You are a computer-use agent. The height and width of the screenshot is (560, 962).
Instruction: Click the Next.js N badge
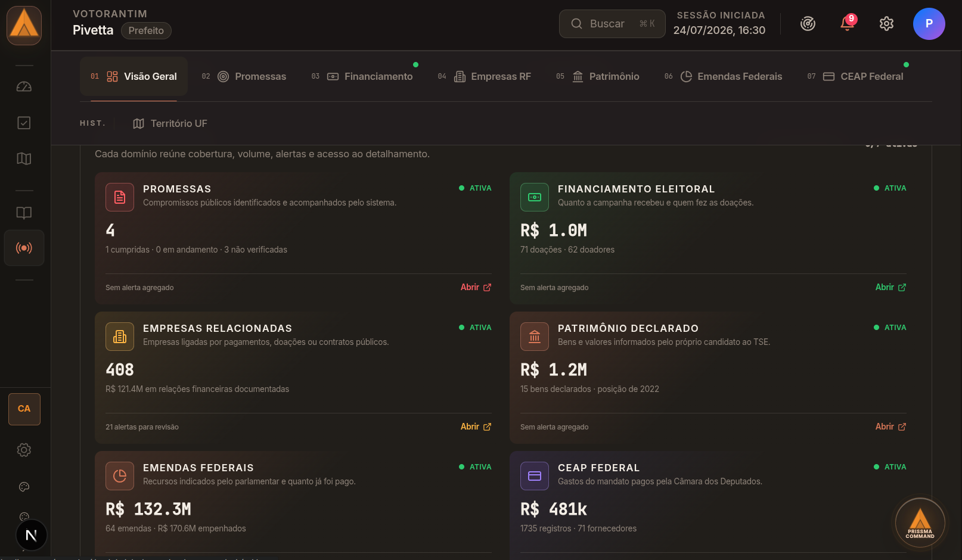pos(31,535)
